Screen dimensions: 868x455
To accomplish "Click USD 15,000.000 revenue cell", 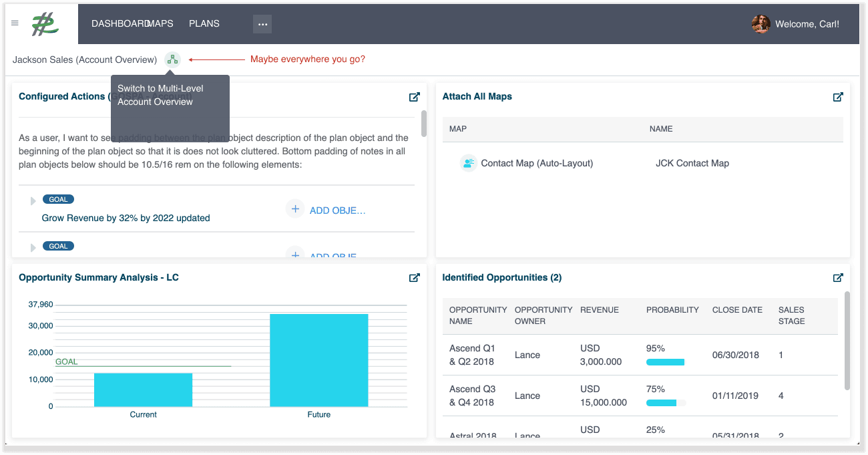I will 604,396.
